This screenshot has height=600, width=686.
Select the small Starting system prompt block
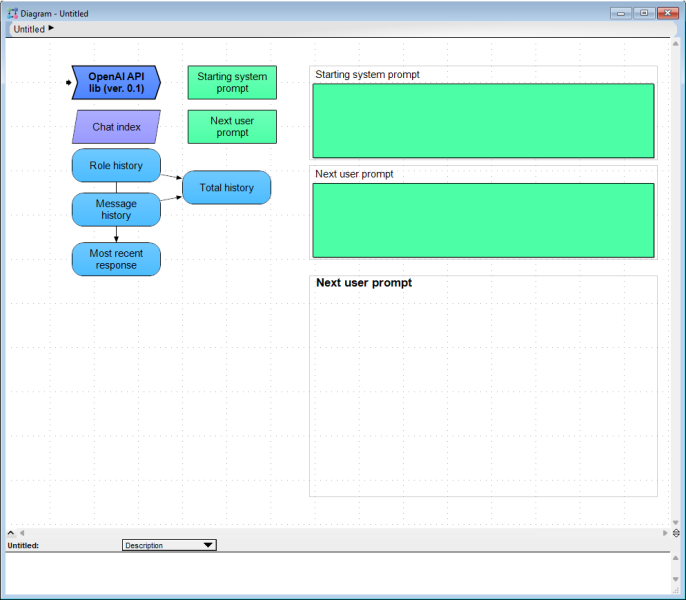click(x=232, y=82)
